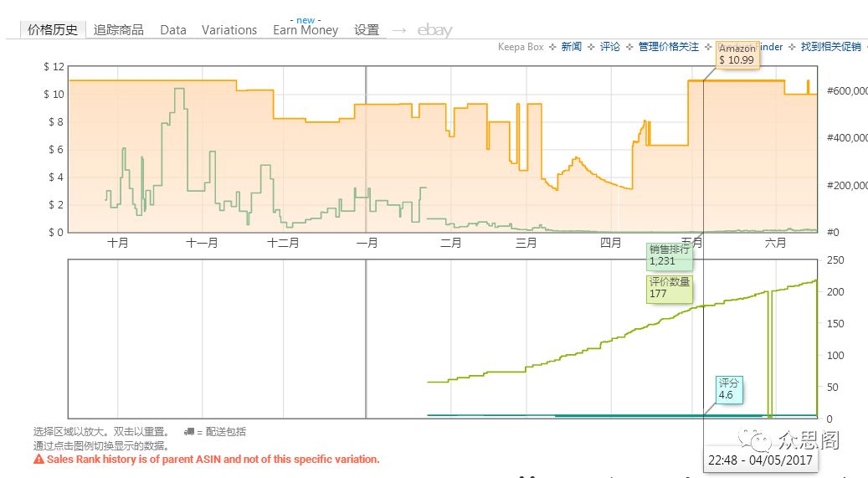This screenshot has width=868, height=478.
Task: Go to the 设置 tab
Action: (x=367, y=30)
